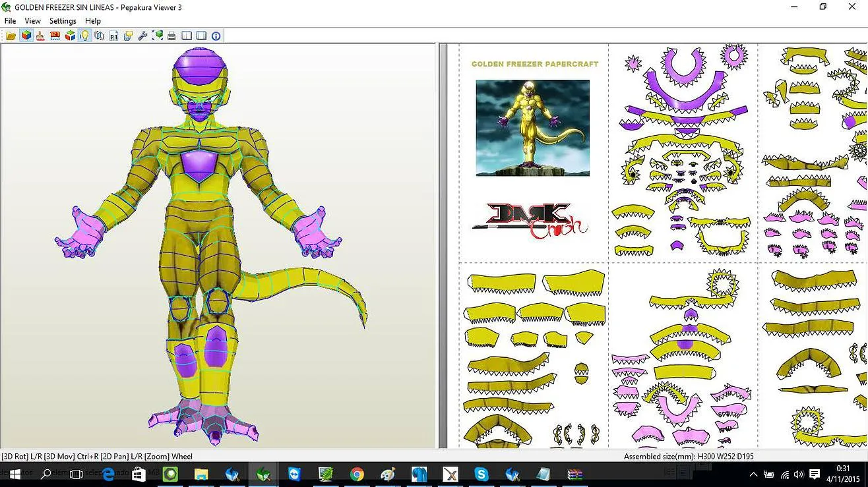Click the fit-to-view green cube icon
Viewport: 868px width, 487px height.
tap(158, 36)
